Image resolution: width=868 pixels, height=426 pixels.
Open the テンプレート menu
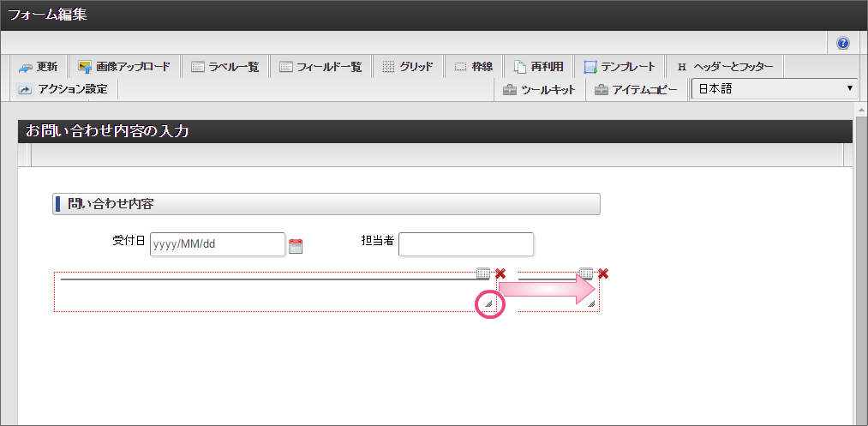pyautogui.click(x=619, y=68)
